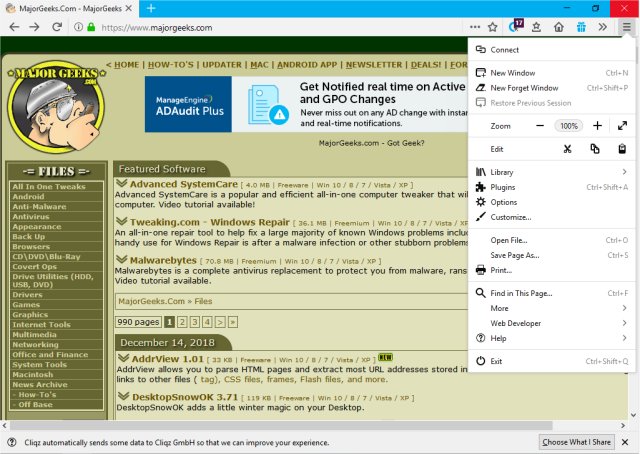640x454 pixels.
Task: Open the ANDROID APP link
Action: point(307,65)
